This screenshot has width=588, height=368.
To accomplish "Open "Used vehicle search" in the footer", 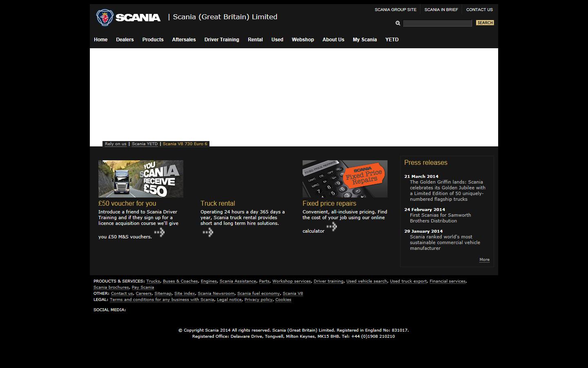I will coord(366,281).
